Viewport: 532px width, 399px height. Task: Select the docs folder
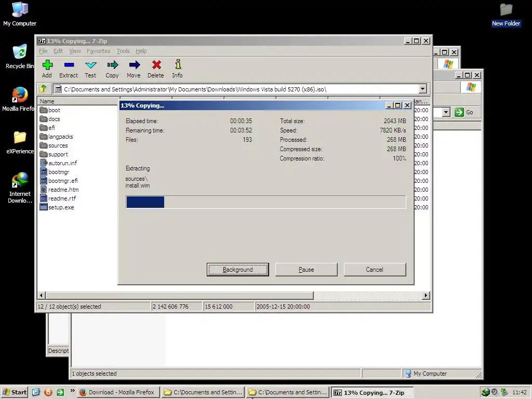pyautogui.click(x=50, y=119)
